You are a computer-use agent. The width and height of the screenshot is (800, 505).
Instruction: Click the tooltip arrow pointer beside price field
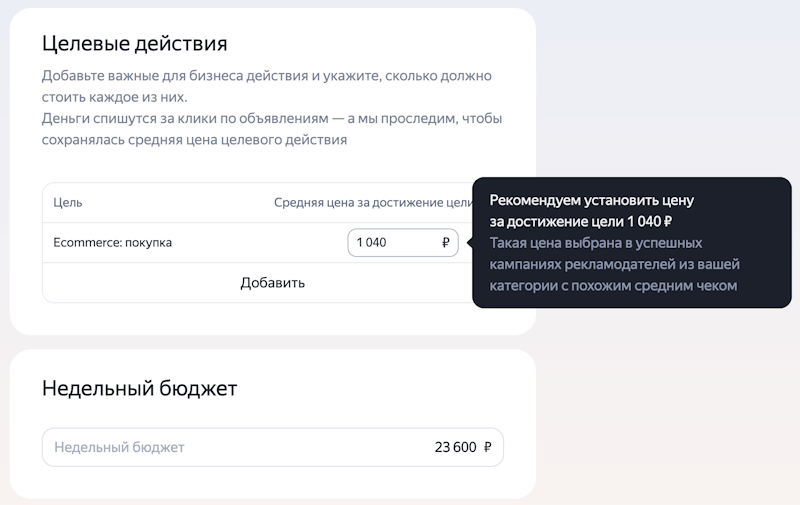coord(470,243)
